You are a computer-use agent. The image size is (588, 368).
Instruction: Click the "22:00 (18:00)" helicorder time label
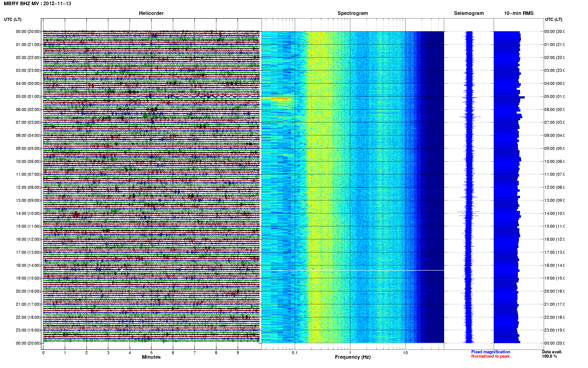[28, 317]
